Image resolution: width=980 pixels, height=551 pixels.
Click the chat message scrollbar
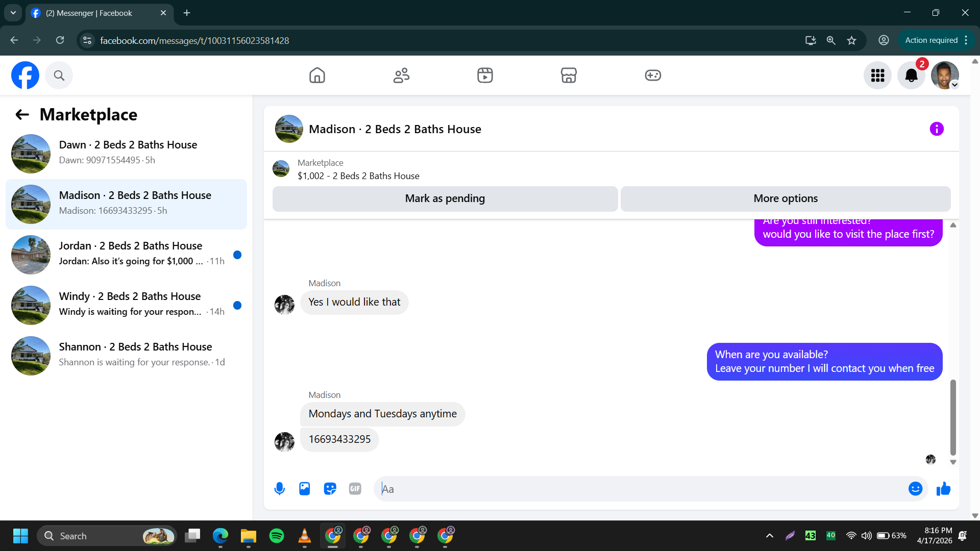tap(952, 417)
